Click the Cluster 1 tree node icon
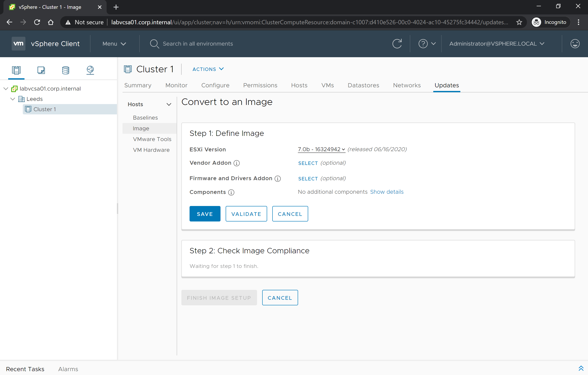This screenshot has height=375, width=588. tap(28, 109)
